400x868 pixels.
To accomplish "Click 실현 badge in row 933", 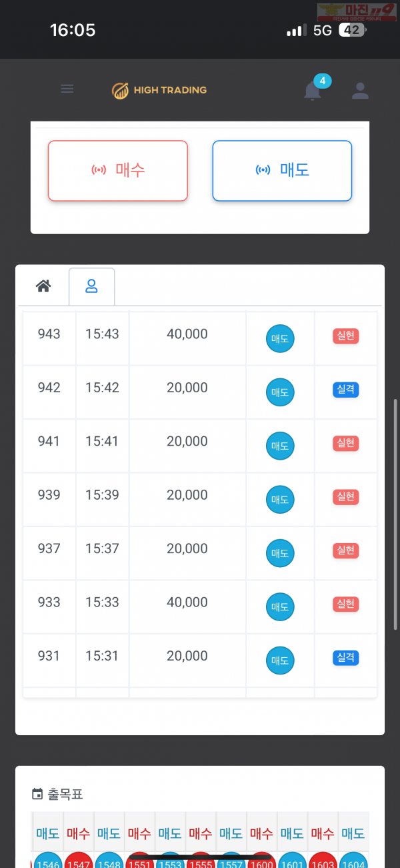I will pyautogui.click(x=345, y=604).
